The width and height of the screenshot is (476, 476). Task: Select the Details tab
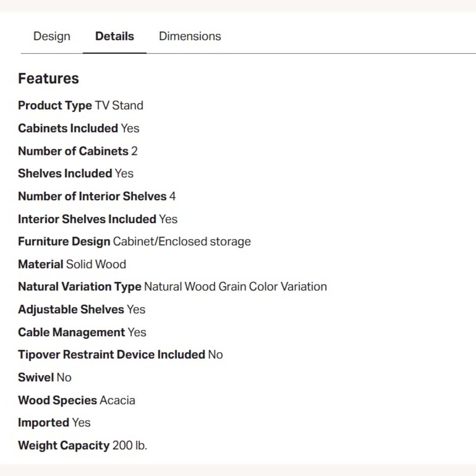click(x=115, y=36)
